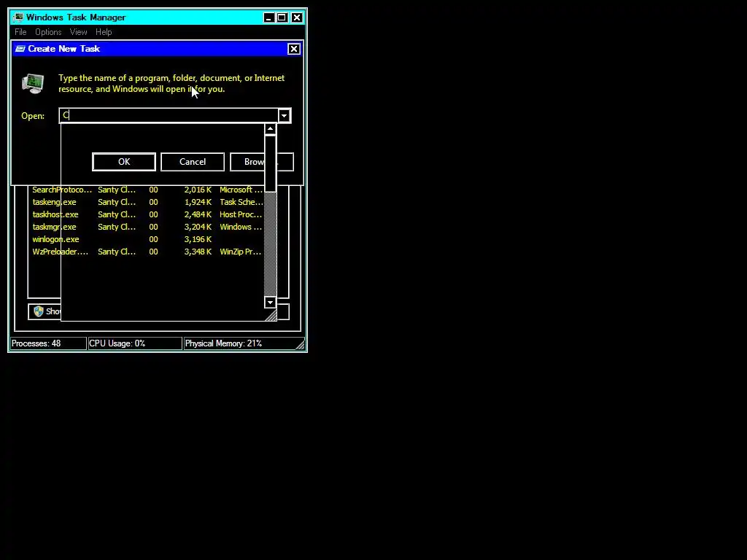
Task: Open the Options menu
Action: coord(48,32)
